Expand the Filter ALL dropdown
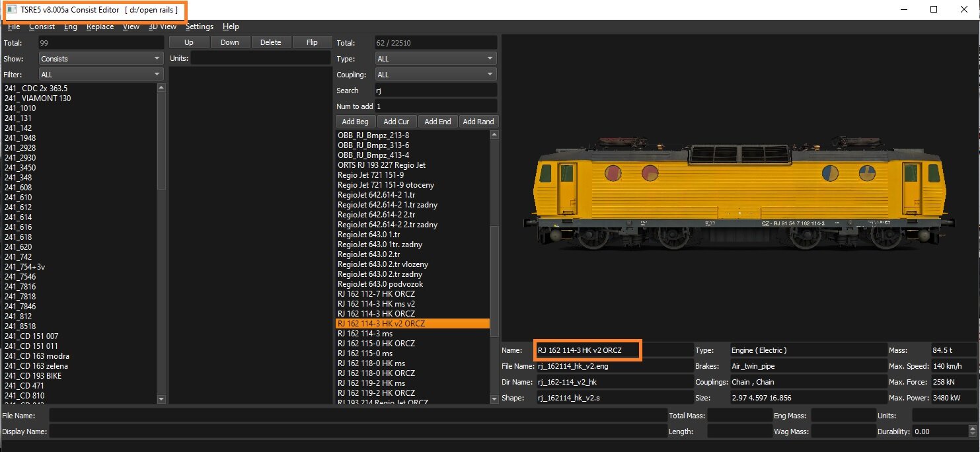This screenshot has height=452, width=980. [101, 75]
